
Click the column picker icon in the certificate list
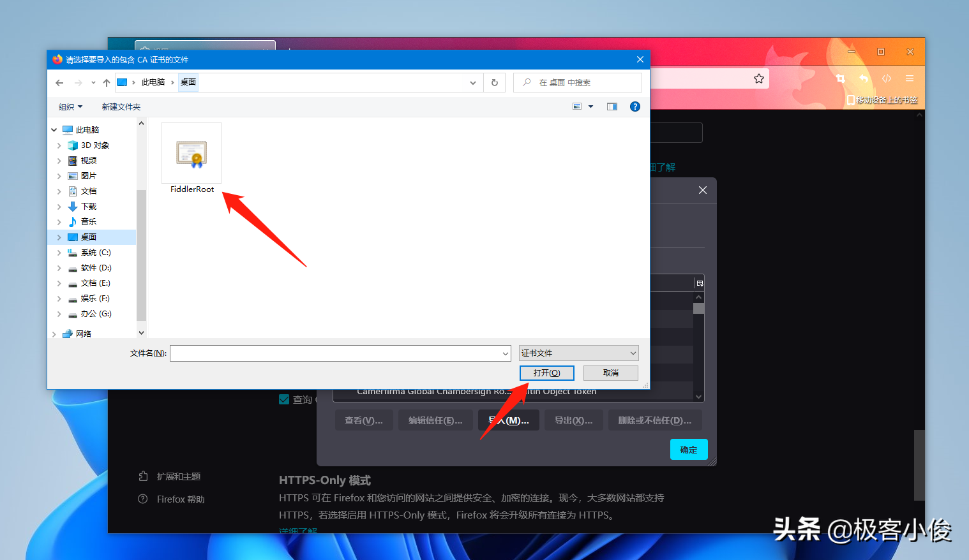(700, 283)
